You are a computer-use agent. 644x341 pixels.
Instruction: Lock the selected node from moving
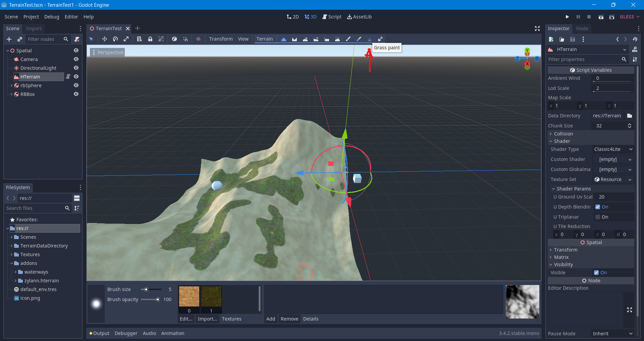[150, 39]
